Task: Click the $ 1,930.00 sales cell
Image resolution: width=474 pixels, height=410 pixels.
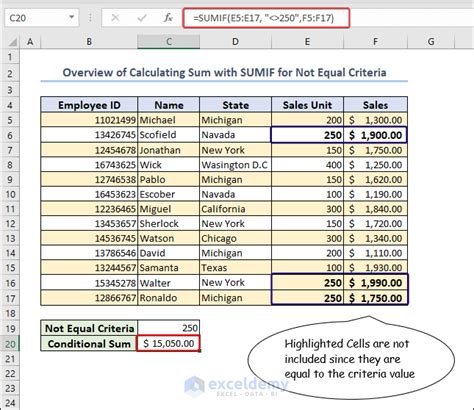Action: tap(375, 268)
